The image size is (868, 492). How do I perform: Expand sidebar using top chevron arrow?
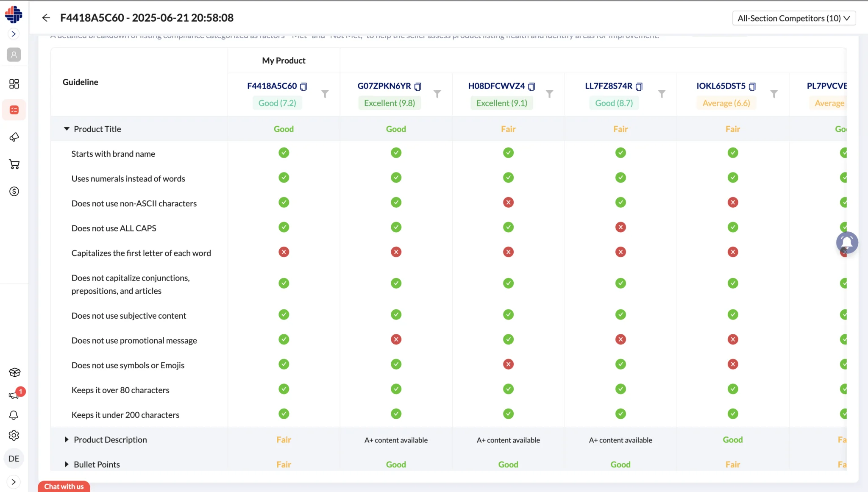14,34
